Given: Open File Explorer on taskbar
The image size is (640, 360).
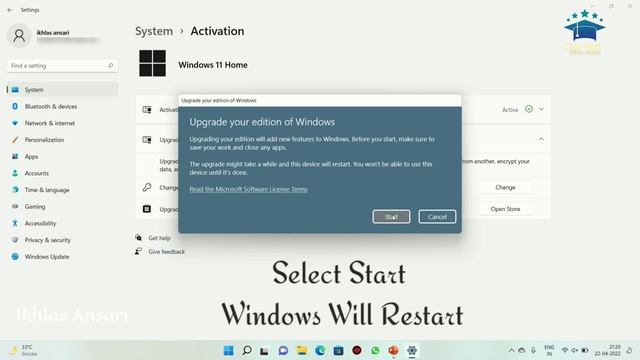Looking at the screenshot, I should click(302, 351).
